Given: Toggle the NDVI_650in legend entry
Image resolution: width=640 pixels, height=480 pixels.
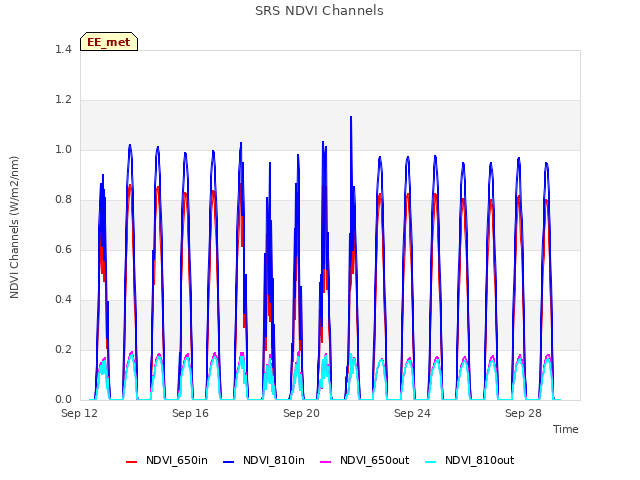Looking at the screenshot, I should click(167, 460).
